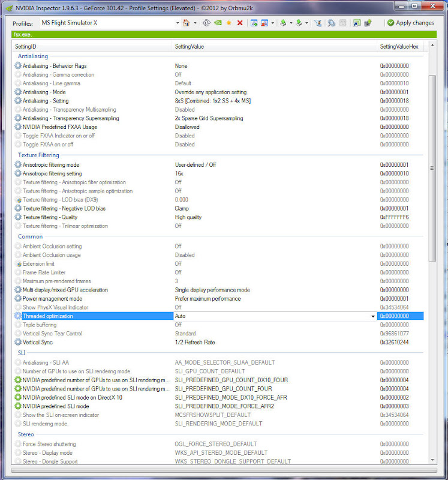Select the Show the SLI on-screen indicator row
Screen dimensions: 448x480
click(x=218, y=415)
